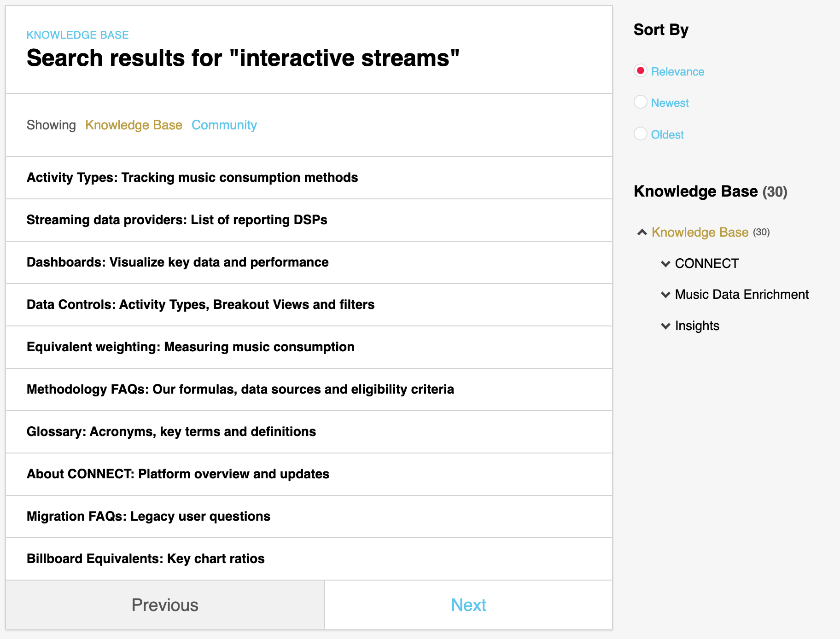Select the Oldest sort radio button

click(641, 134)
